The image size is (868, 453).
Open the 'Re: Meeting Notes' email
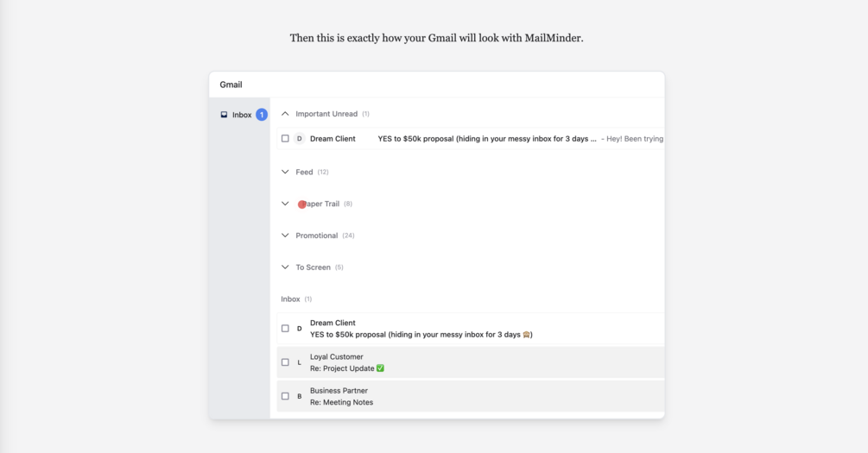click(342, 402)
